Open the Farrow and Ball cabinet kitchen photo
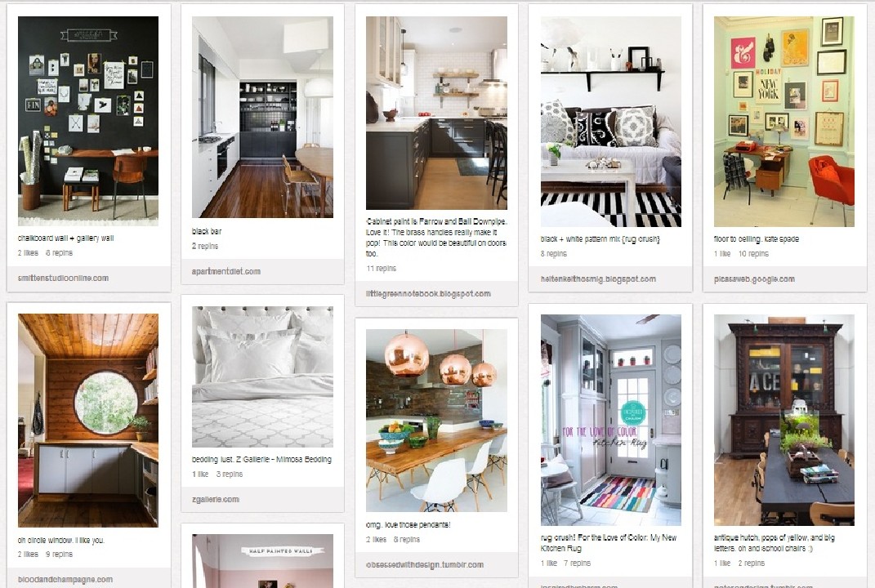 click(x=436, y=114)
